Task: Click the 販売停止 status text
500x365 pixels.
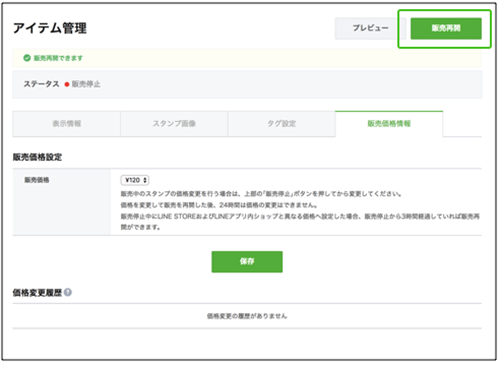Action: tap(86, 84)
